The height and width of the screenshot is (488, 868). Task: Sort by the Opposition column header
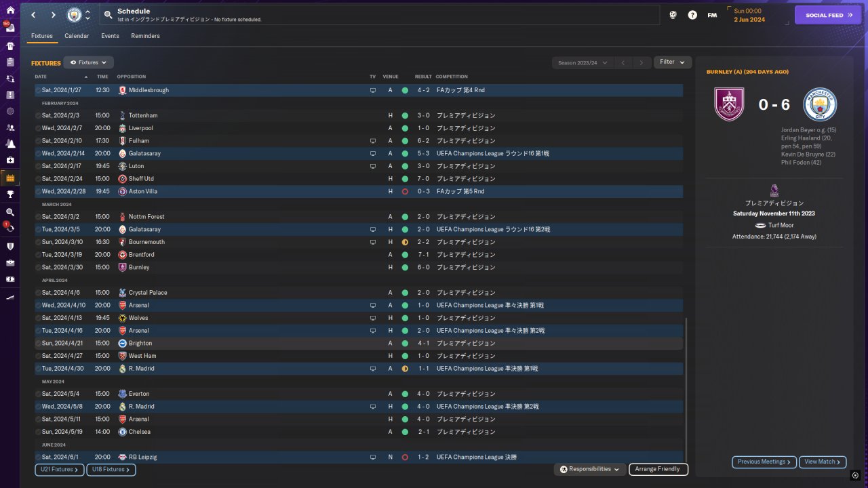coord(132,77)
